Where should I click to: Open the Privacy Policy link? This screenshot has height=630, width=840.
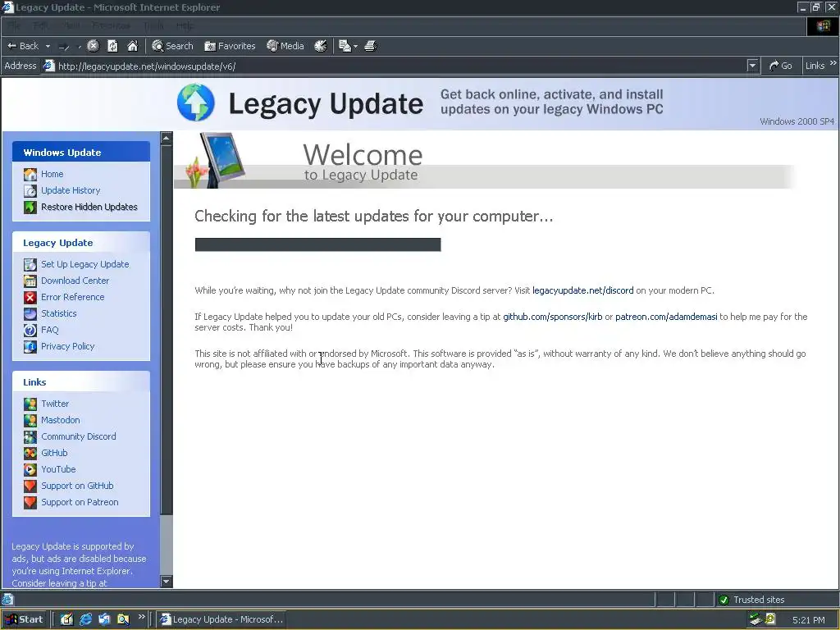(67, 346)
